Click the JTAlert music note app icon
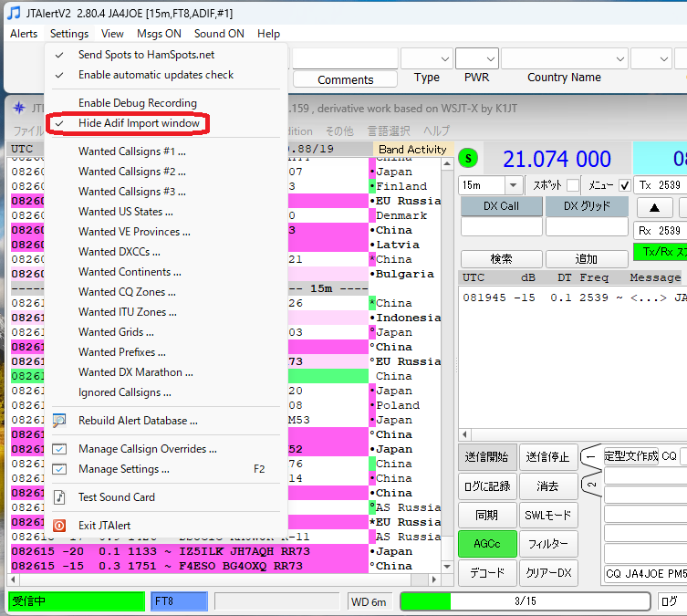Image resolution: width=687 pixels, height=616 pixels. pyautogui.click(x=14, y=13)
